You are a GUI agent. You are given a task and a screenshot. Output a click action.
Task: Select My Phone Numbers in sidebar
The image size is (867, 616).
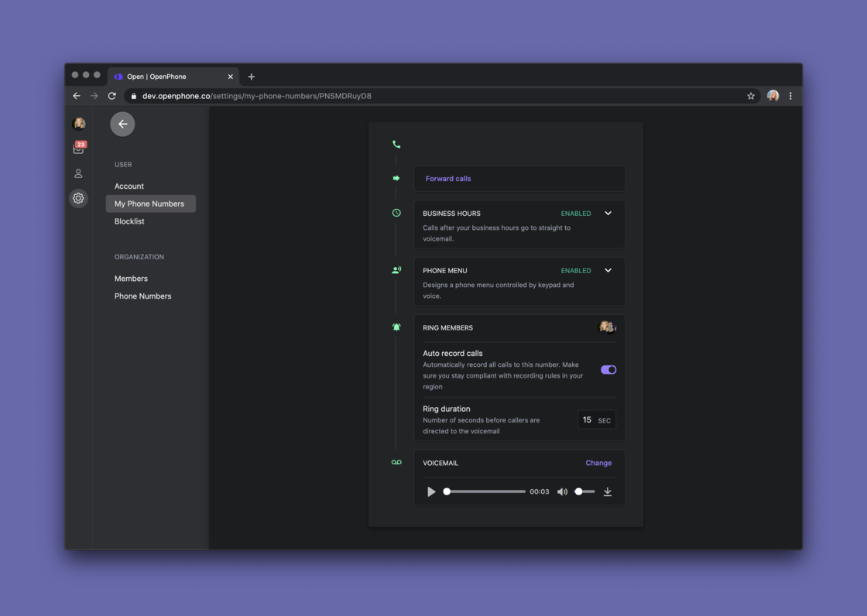(150, 204)
